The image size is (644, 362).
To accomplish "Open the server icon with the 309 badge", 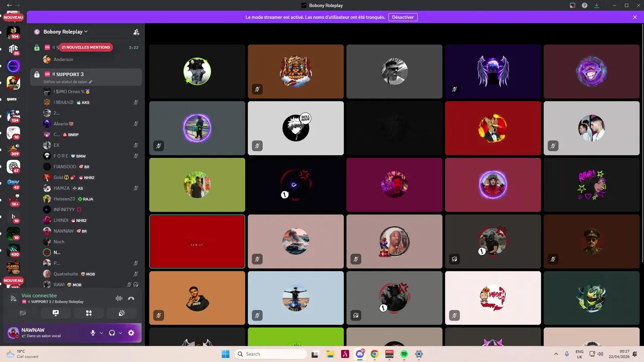I will point(14,149).
